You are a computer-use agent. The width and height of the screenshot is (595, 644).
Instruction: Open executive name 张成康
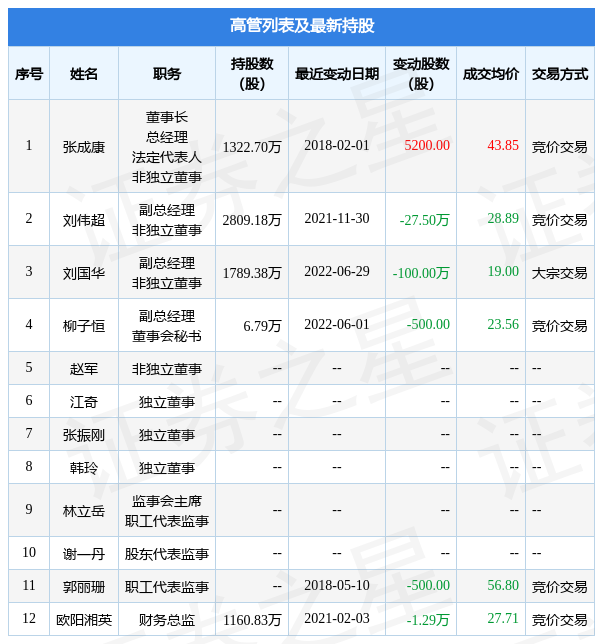[84, 147]
